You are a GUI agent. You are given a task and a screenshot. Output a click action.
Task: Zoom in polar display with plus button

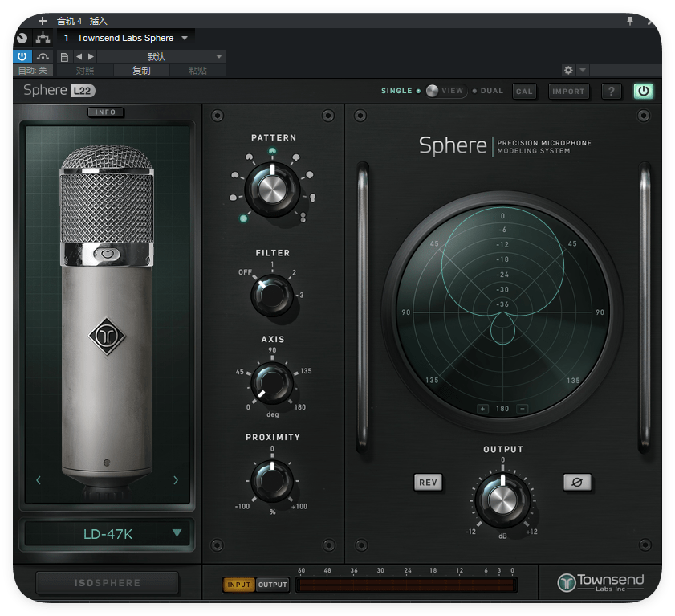pos(482,409)
